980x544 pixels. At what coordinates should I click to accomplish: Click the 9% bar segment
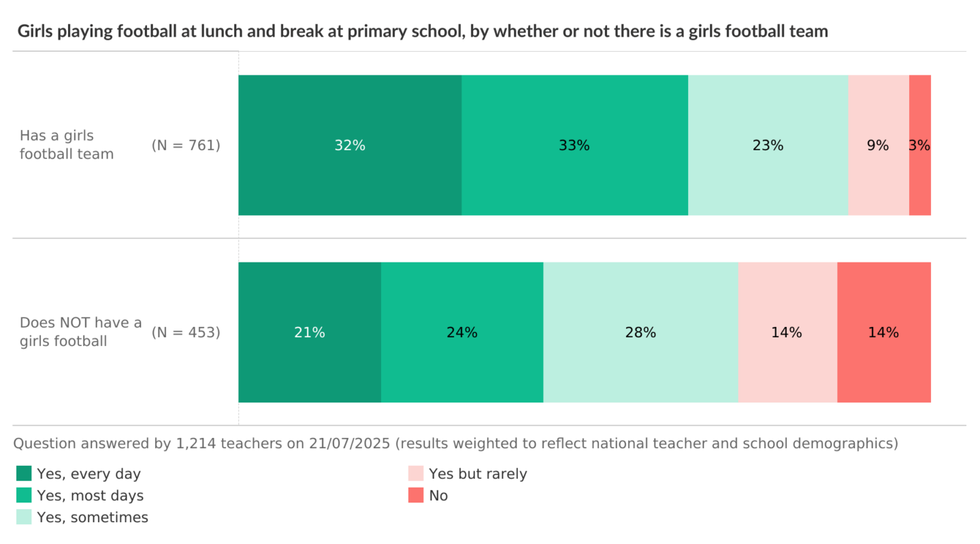coord(878,146)
